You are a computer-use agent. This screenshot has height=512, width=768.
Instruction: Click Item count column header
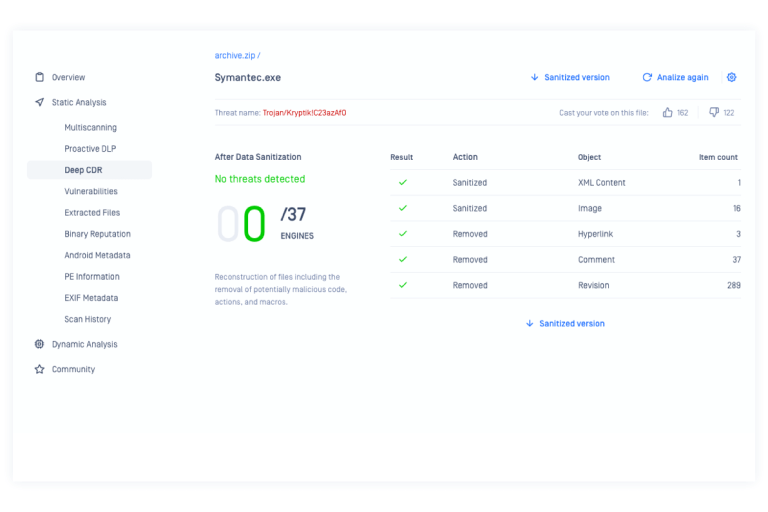[x=718, y=157]
